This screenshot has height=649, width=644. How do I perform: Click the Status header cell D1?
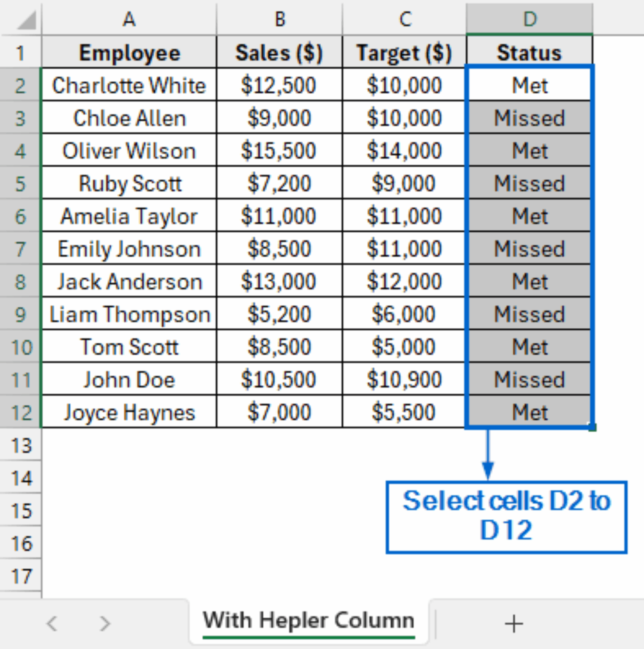(529, 52)
